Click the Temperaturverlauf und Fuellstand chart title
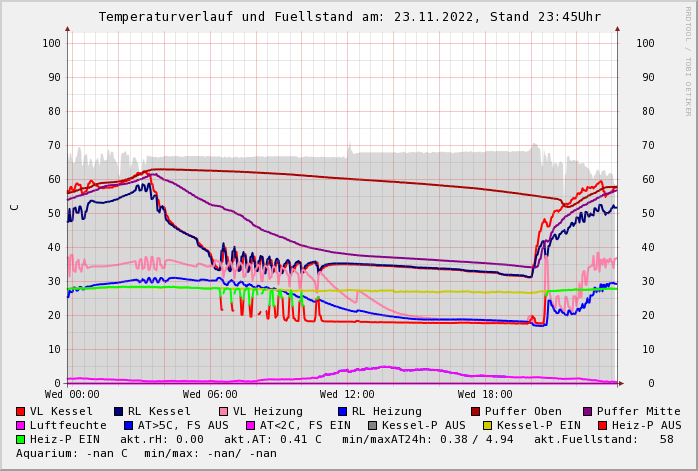 [x=349, y=17]
